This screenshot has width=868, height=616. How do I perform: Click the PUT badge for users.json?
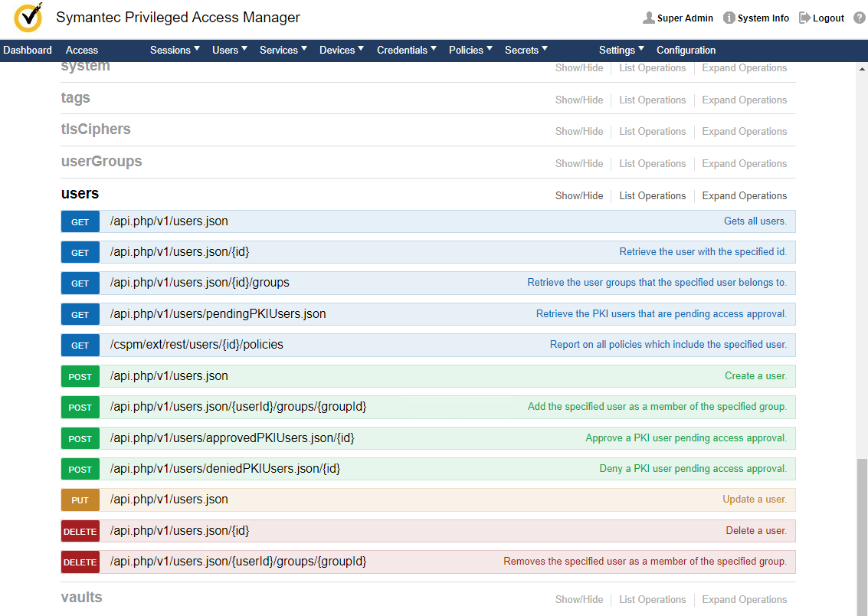80,500
